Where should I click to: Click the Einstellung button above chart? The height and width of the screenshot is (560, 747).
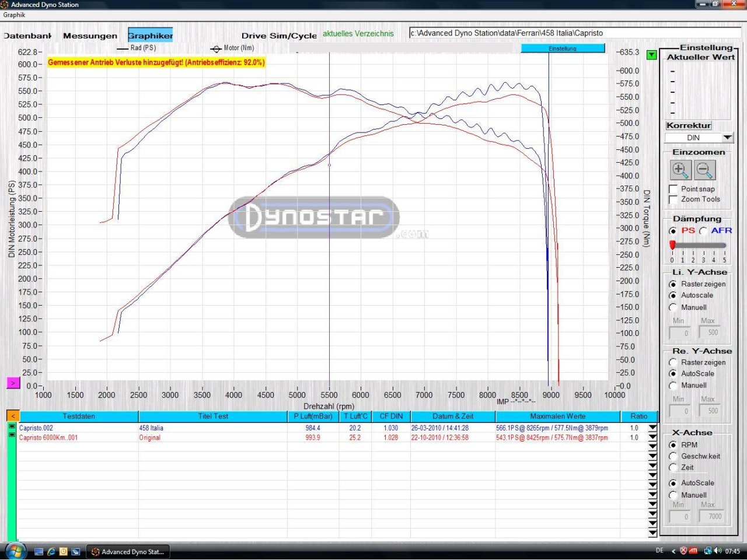tap(563, 48)
